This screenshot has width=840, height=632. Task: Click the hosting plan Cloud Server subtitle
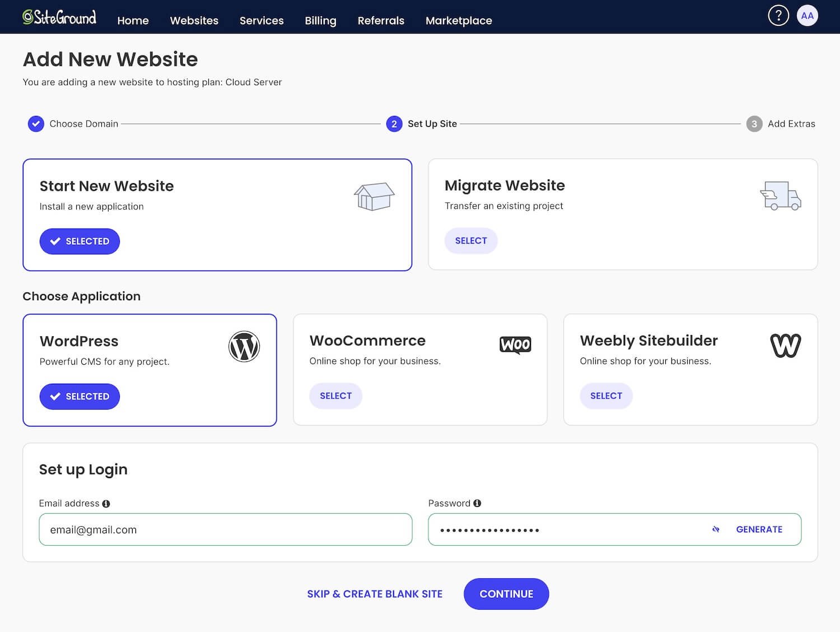click(152, 82)
